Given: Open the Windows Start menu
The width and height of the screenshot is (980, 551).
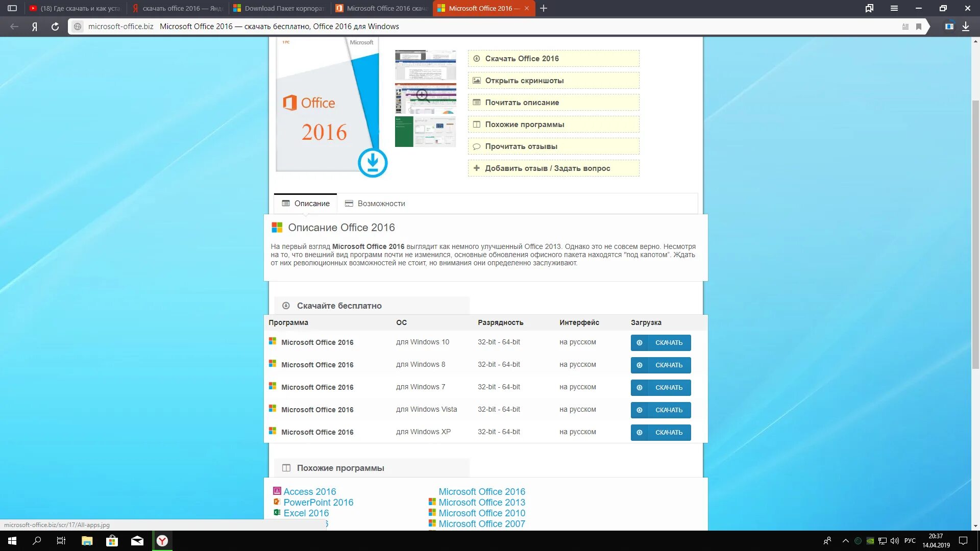Looking at the screenshot, I should 12,541.
